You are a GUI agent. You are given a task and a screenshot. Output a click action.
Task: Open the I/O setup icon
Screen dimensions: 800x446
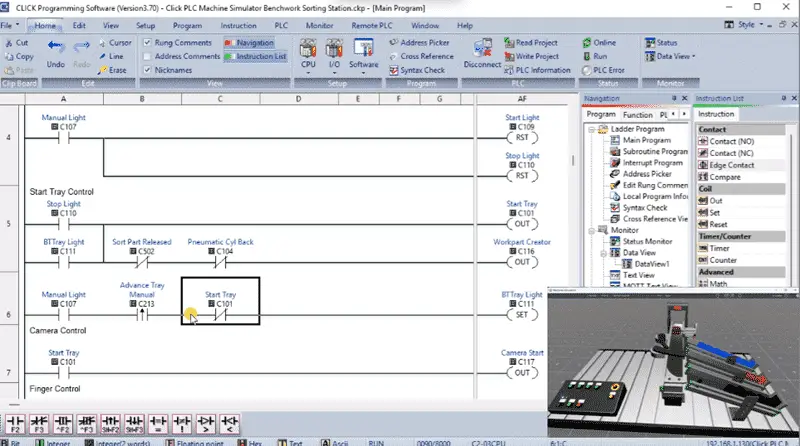point(334,49)
